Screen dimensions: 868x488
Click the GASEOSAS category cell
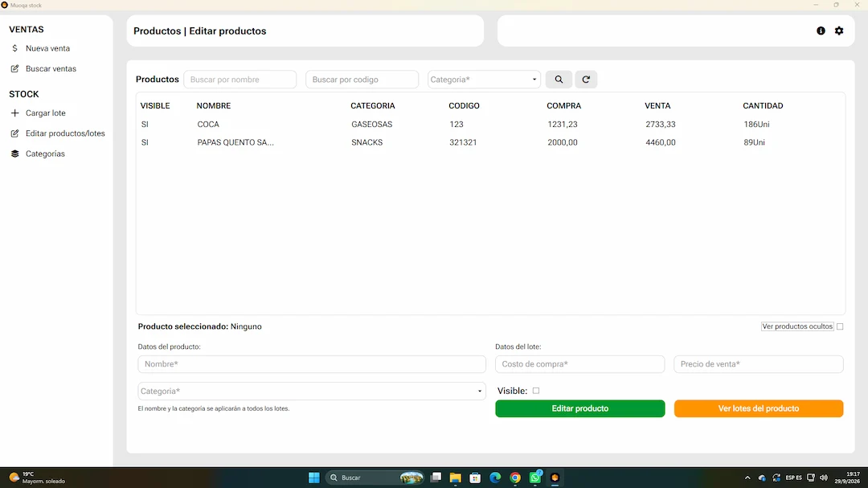click(371, 125)
